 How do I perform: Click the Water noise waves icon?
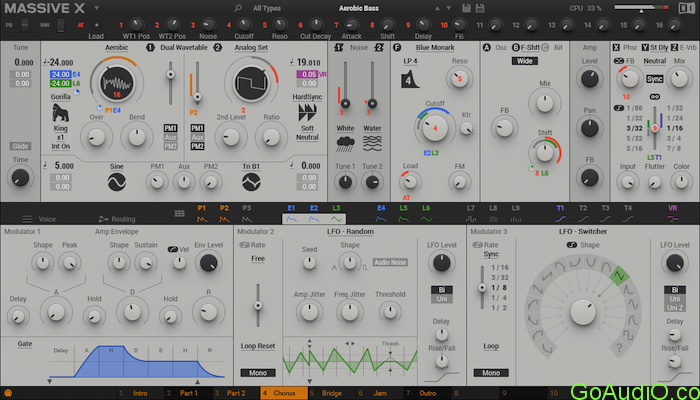point(372,144)
